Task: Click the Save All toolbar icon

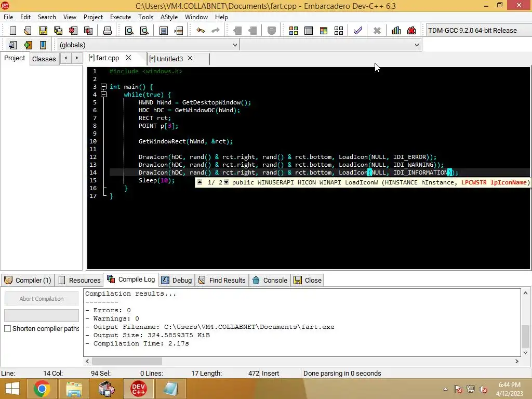Action: (x=58, y=31)
